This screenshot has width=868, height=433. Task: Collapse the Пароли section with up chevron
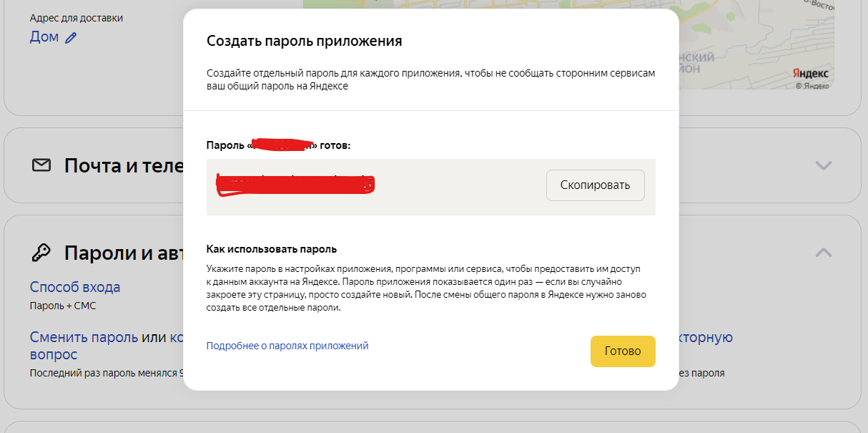[x=824, y=253]
